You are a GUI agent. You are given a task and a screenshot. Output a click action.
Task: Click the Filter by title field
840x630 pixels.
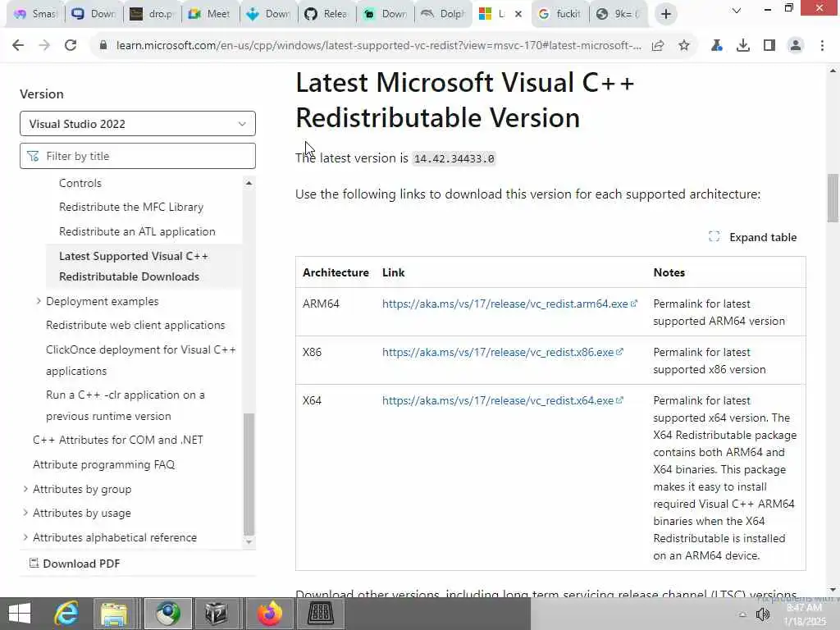click(138, 156)
